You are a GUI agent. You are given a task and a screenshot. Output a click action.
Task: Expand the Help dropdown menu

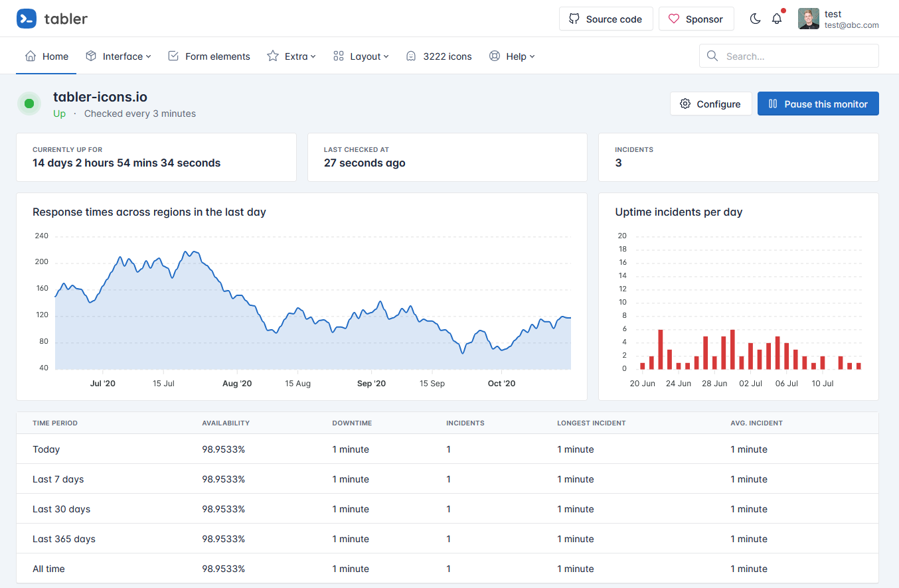(x=511, y=56)
